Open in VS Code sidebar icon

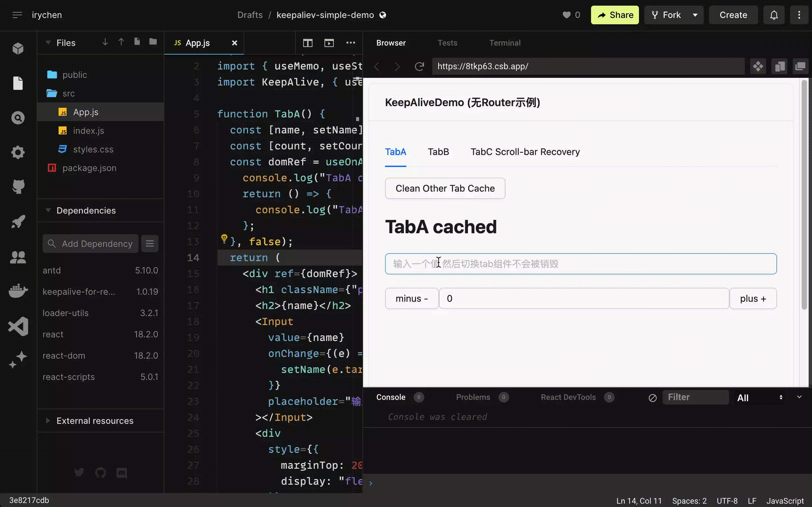[x=18, y=326]
